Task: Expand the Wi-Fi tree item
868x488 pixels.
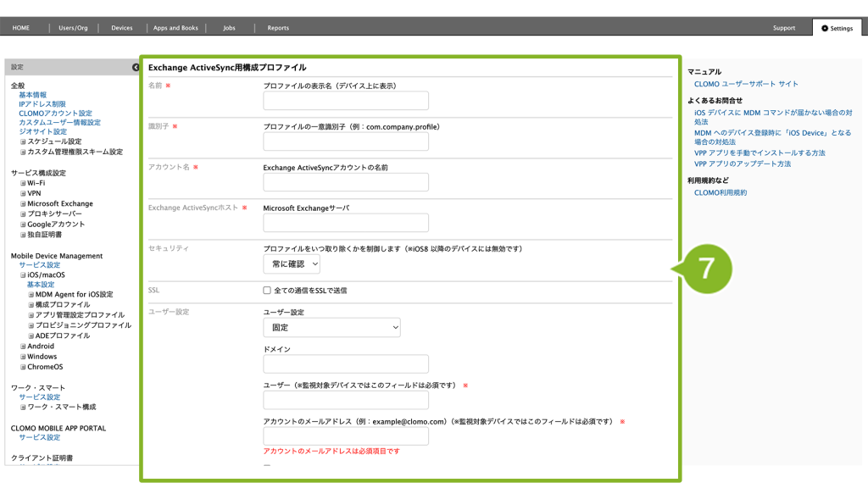Action: coord(23,183)
